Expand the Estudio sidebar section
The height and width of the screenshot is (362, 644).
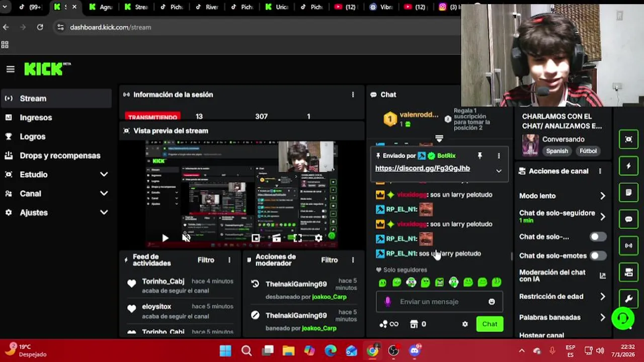(104, 174)
